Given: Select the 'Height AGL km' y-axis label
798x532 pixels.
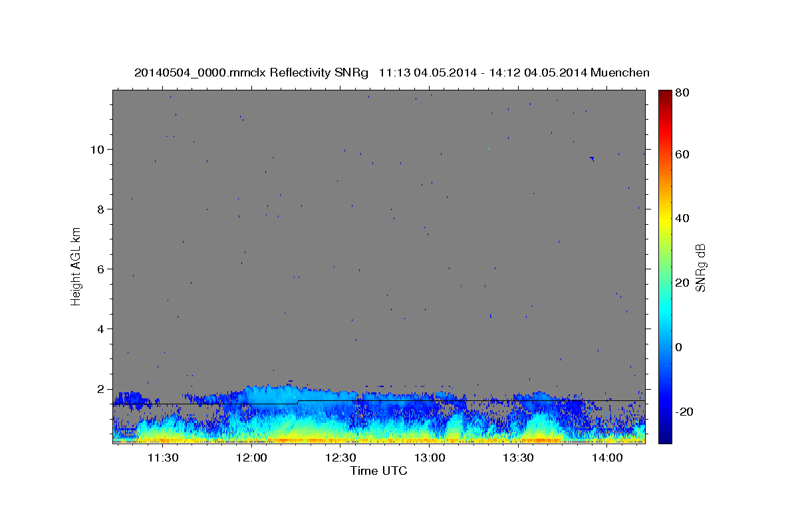Looking at the screenshot, I should tap(76, 267).
